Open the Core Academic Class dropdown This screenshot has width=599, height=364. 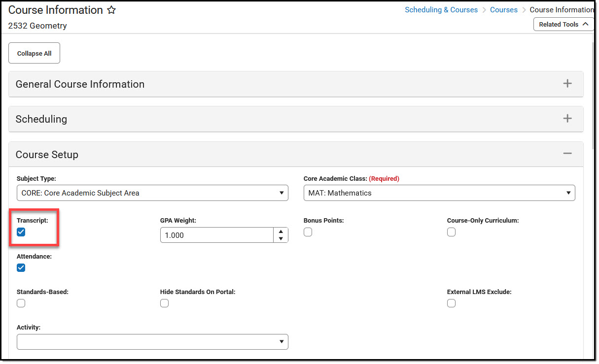coord(439,193)
